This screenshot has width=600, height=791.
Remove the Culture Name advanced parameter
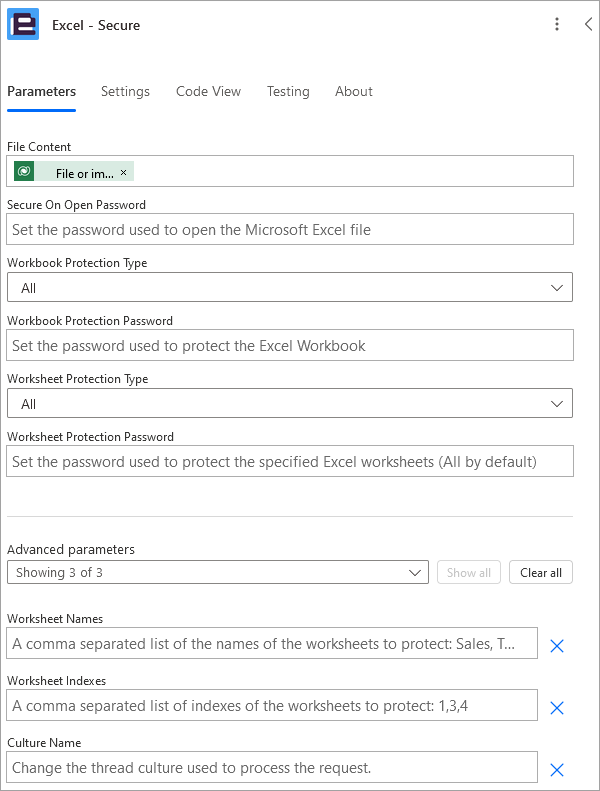pyautogui.click(x=557, y=770)
